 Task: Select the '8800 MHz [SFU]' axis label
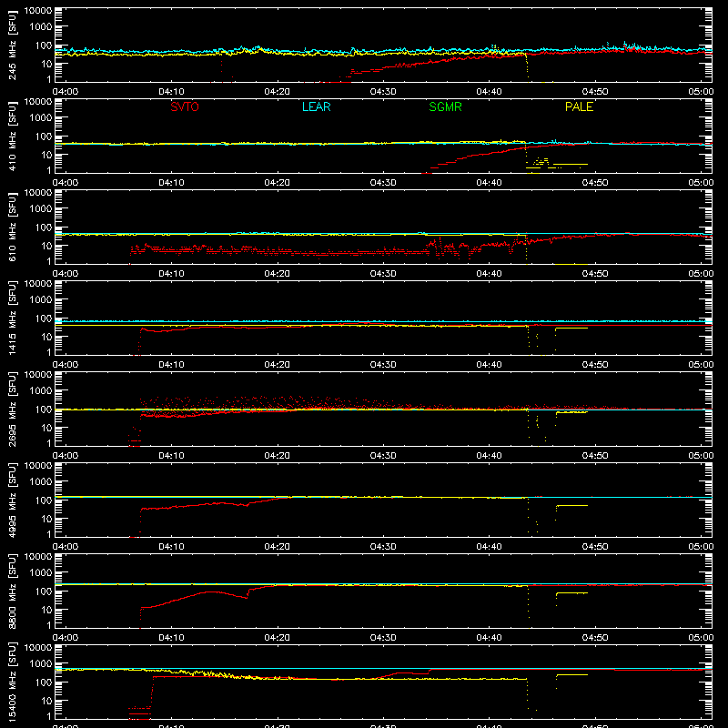pyautogui.click(x=12, y=591)
